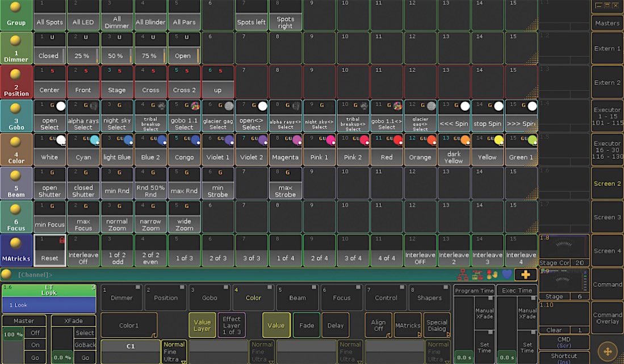This screenshot has width=624, height=364.
Task: Click the red and yellow user balls icon
Action: [492, 274]
